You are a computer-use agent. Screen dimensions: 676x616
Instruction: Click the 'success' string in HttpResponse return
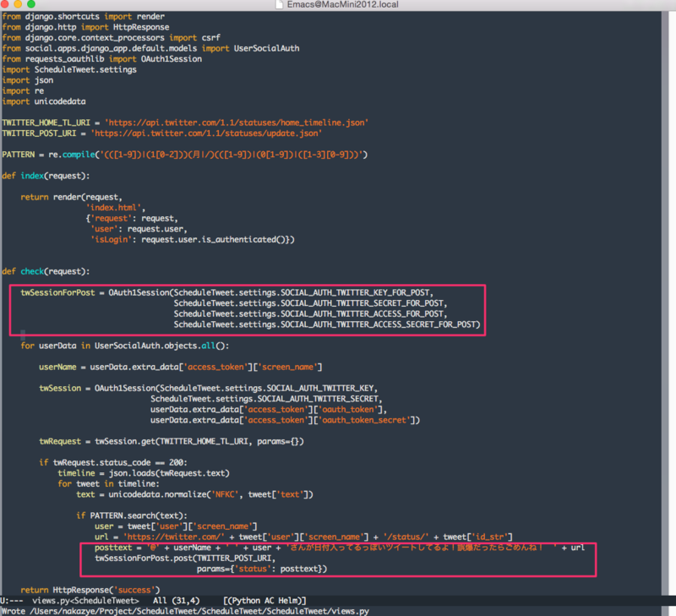click(x=134, y=590)
